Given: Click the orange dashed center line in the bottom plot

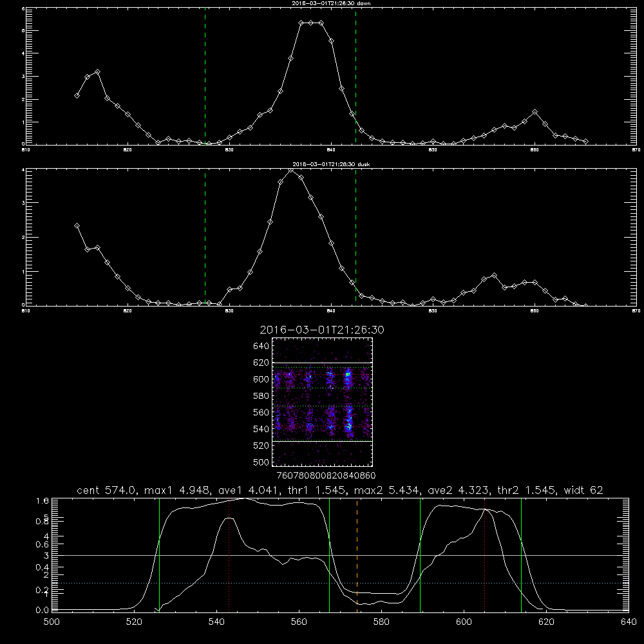Looking at the screenshot, I should click(357, 554).
